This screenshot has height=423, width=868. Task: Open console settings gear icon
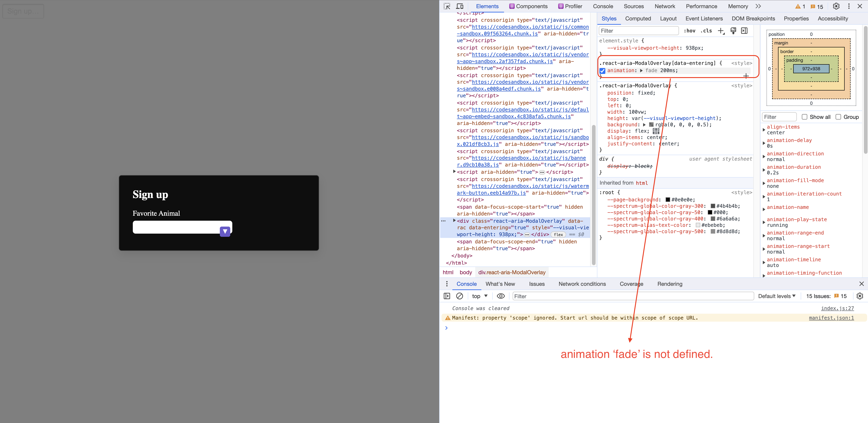pyautogui.click(x=860, y=296)
